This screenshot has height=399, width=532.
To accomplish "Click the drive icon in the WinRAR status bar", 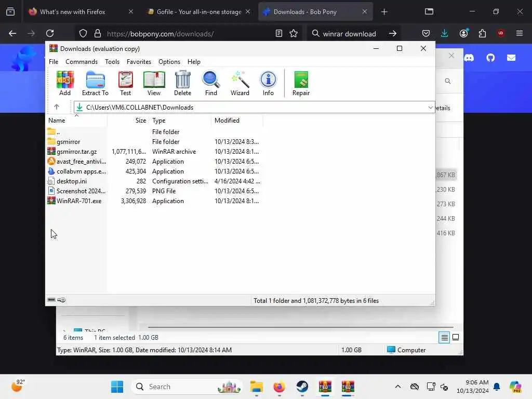I will pyautogui.click(x=51, y=300).
